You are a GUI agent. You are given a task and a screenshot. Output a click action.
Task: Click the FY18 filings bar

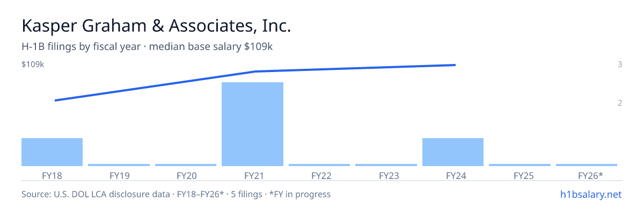(52, 152)
